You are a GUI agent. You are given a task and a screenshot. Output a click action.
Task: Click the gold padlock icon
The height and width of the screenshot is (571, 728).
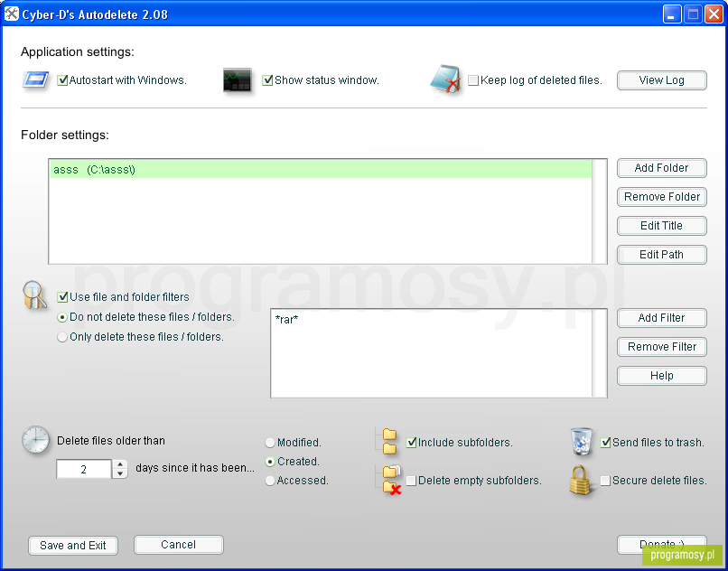tap(582, 480)
